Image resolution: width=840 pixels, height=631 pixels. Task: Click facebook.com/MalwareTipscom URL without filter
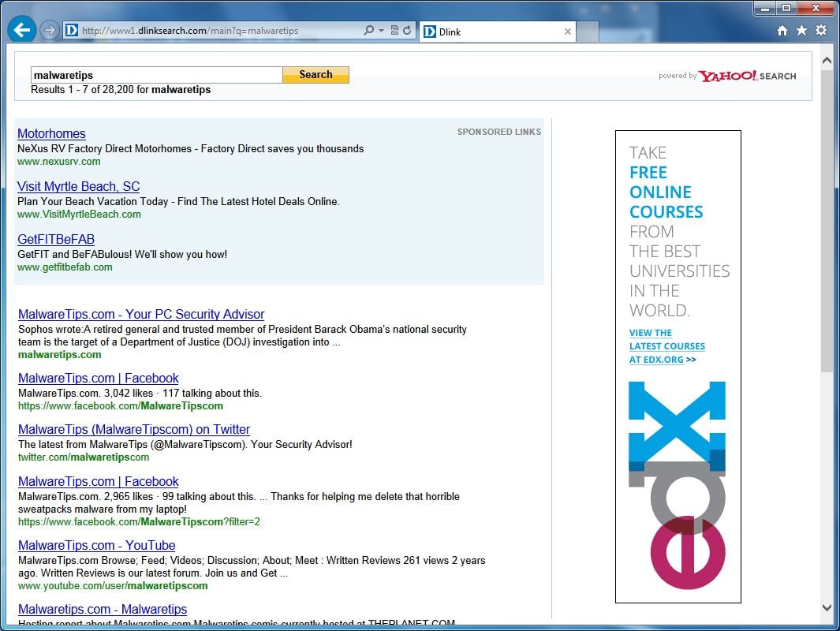121,406
